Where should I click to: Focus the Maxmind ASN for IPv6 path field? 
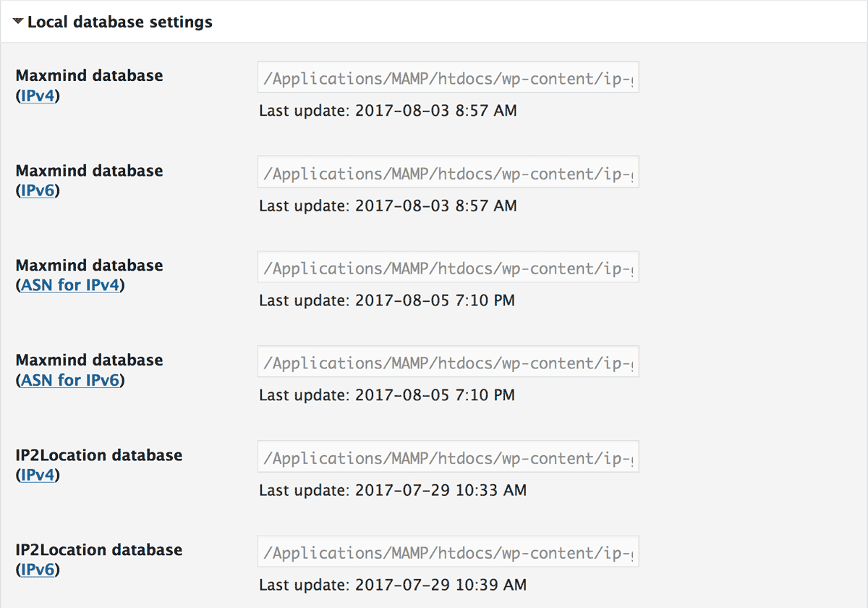448,362
